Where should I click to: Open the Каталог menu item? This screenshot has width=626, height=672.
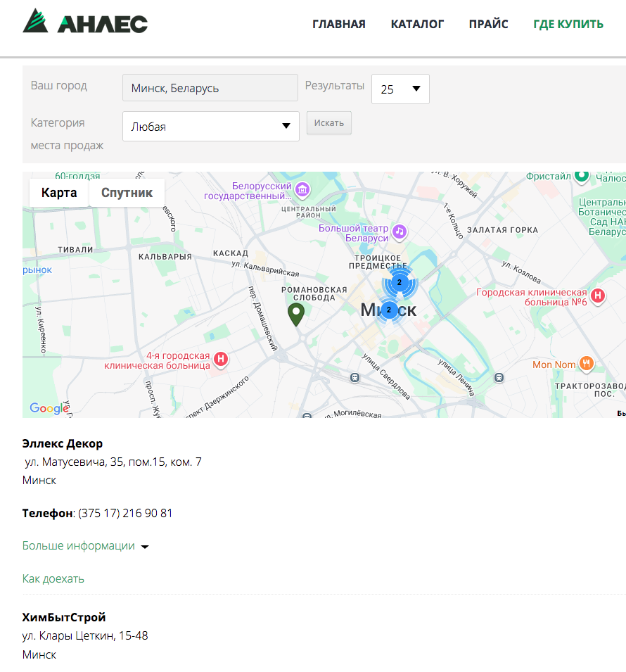click(417, 24)
